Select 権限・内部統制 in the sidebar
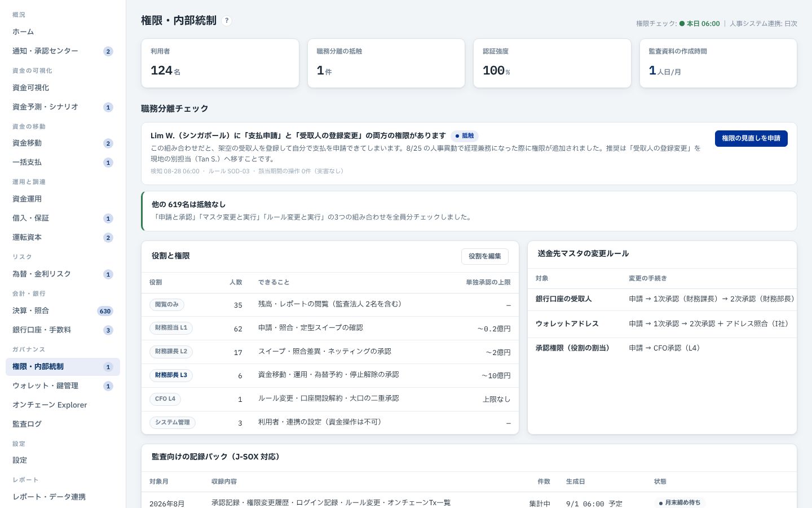812x508 pixels. pyautogui.click(x=63, y=366)
